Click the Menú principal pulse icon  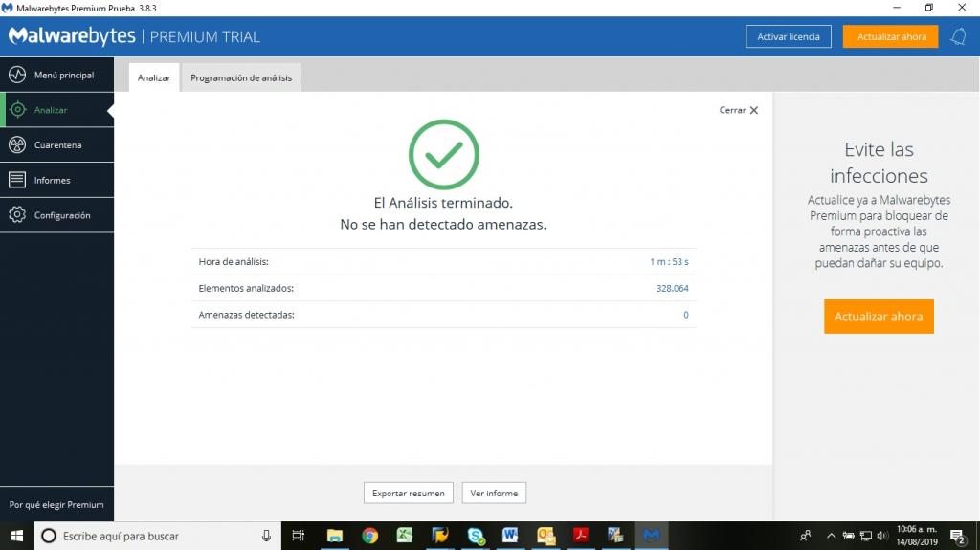point(17,75)
